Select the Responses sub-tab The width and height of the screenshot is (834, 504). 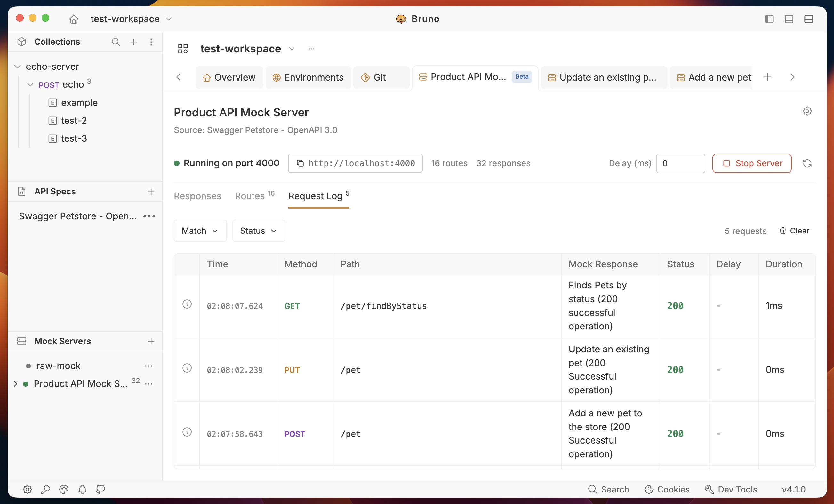(197, 196)
